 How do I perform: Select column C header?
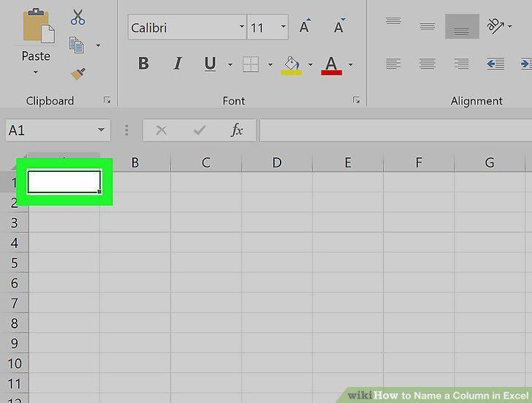coord(206,162)
